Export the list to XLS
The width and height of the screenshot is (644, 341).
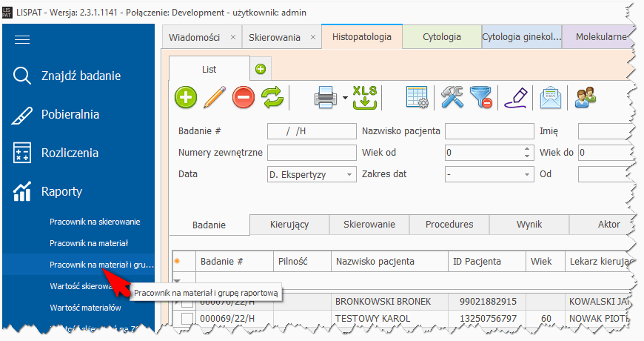pos(365,97)
